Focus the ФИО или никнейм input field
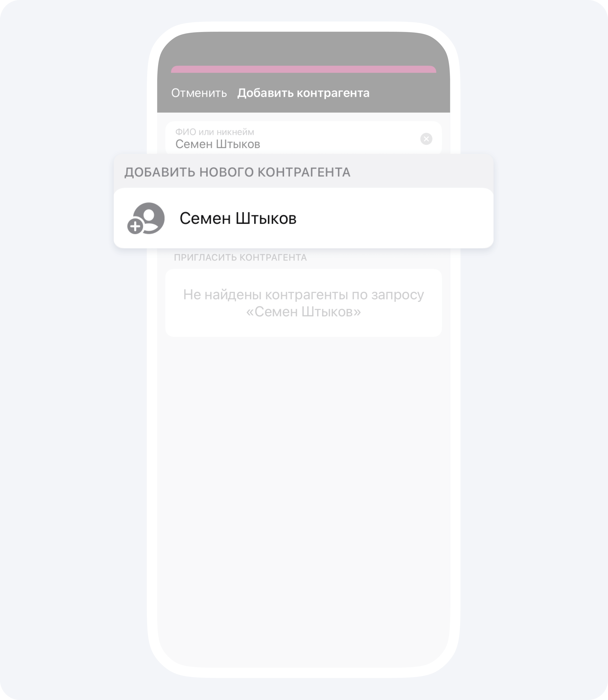This screenshot has width=608, height=700. 303,138
